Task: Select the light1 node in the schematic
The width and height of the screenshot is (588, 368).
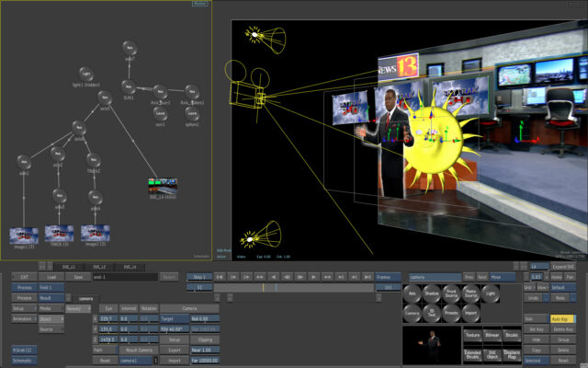Action: (86, 73)
